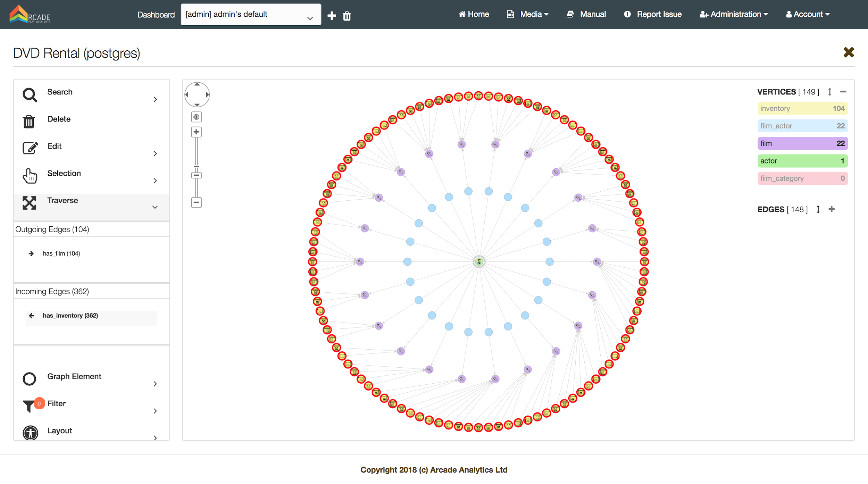
Task: Click the add dashboard plus icon
Action: coord(332,16)
